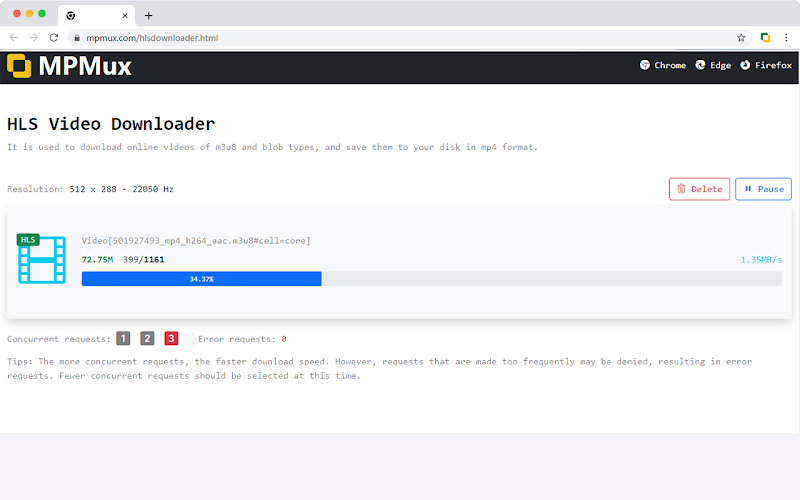The width and height of the screenshot is (800, 500).
Task: Go back in browser history
Action: [x=14, y=38]
